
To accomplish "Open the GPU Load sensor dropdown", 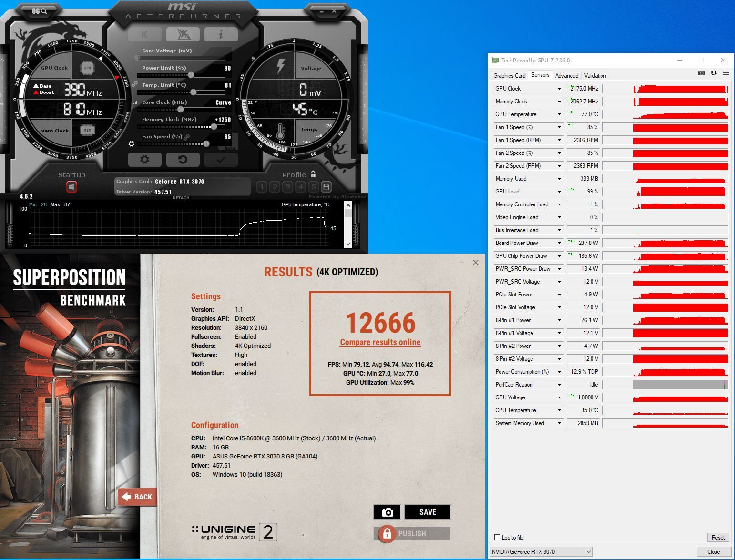I will pyautogui.click(x=559, y=192).
